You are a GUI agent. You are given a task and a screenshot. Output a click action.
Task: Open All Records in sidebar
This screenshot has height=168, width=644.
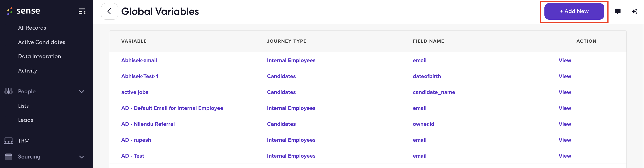pyautogui.click(x=32, y=28)
